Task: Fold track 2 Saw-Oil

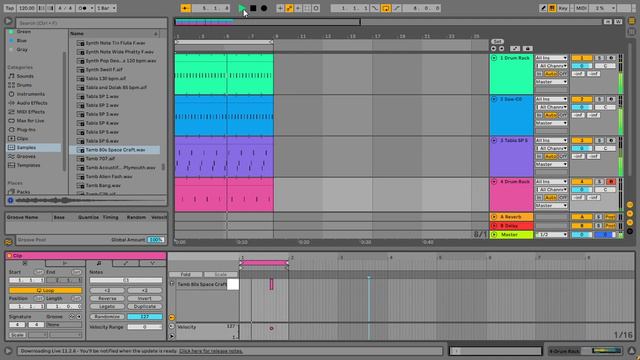Action: click(x=494, y=99)
